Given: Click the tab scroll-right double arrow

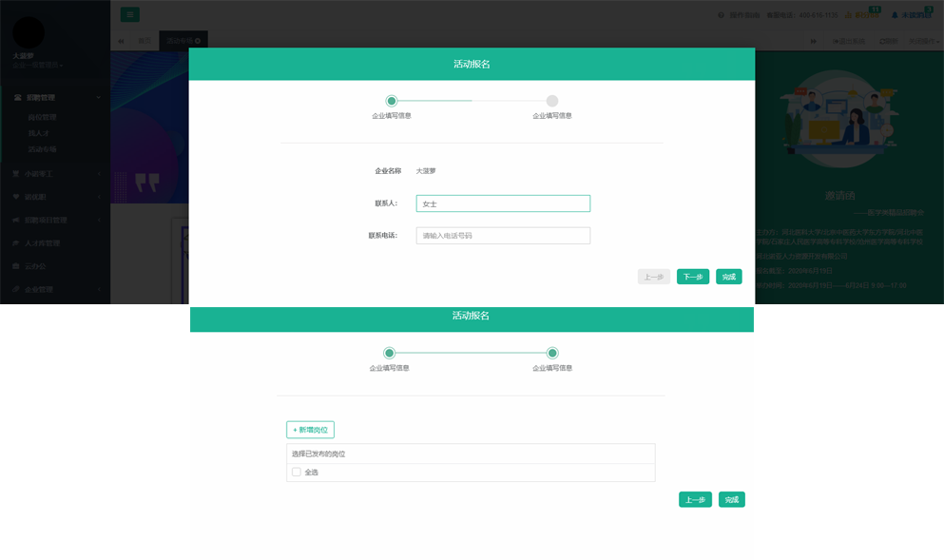Looking at the screenshot, I should point(814,41).
